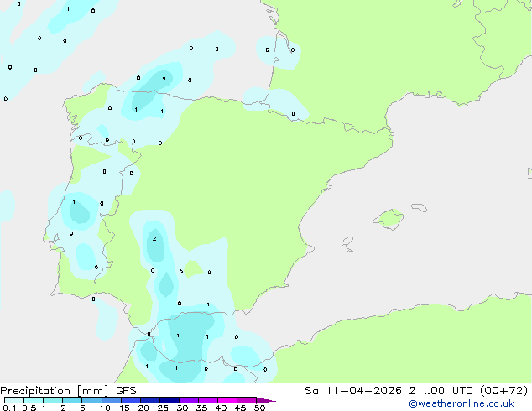Click the Mallorca island on the map
Screen dimensions: 532x411
(x=389, y=219)
